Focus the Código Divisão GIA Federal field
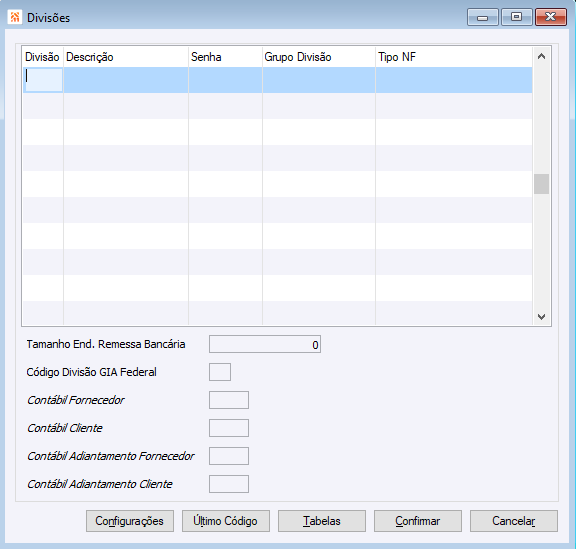This screenshot has width=576, height=549. [x=220, y=372]
